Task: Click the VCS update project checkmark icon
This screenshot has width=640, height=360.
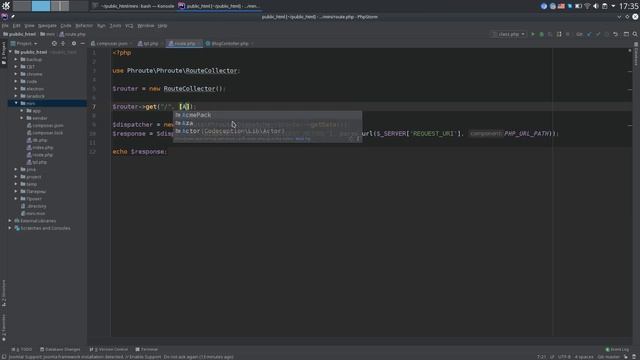Action: (x=589, y=34)
